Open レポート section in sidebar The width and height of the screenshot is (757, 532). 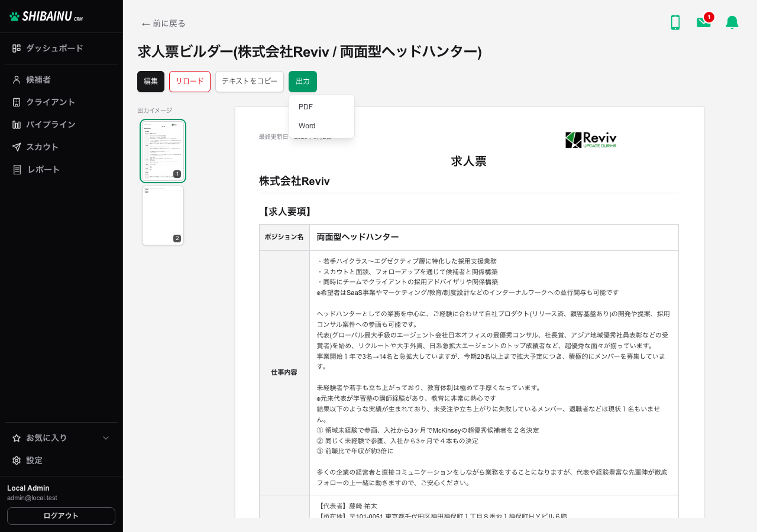(62, 170)
